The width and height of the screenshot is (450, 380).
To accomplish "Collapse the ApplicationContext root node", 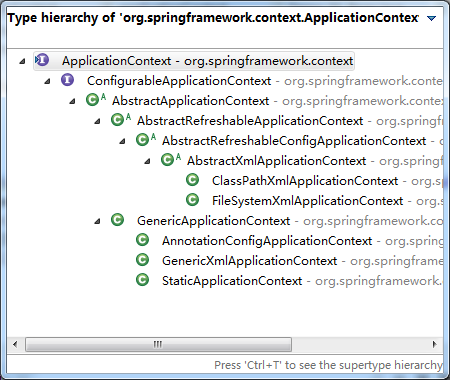I will [22, 61].
